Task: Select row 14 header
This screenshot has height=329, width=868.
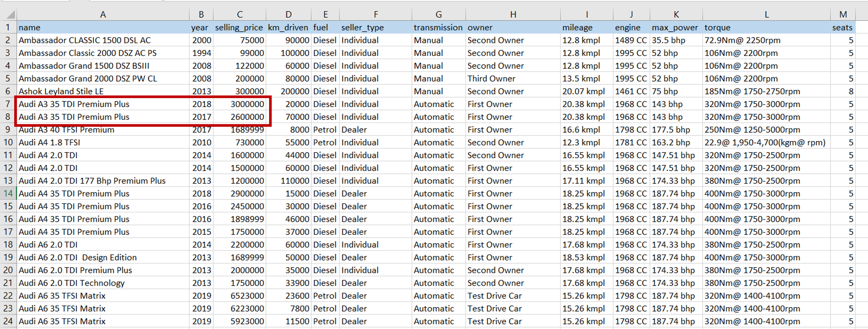Action: [8, 194]
